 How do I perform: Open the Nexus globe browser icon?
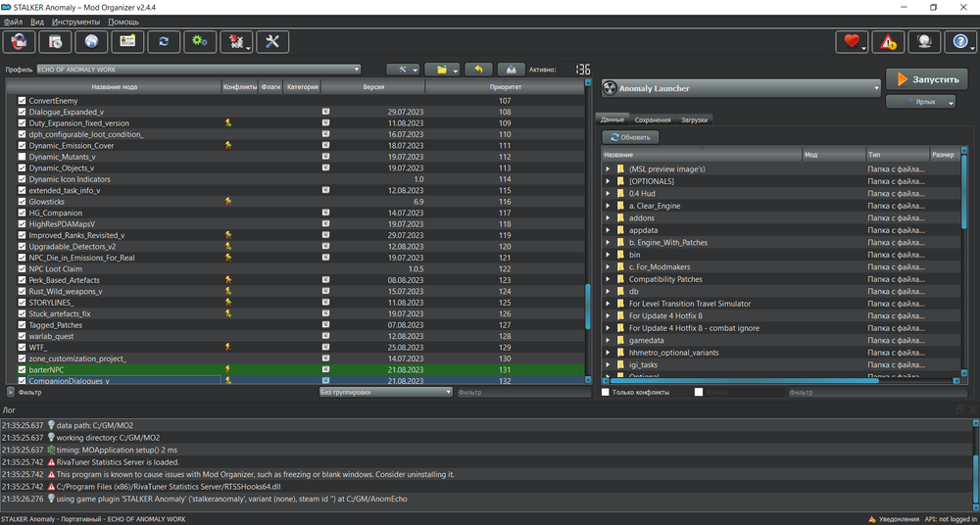(92, 41)
